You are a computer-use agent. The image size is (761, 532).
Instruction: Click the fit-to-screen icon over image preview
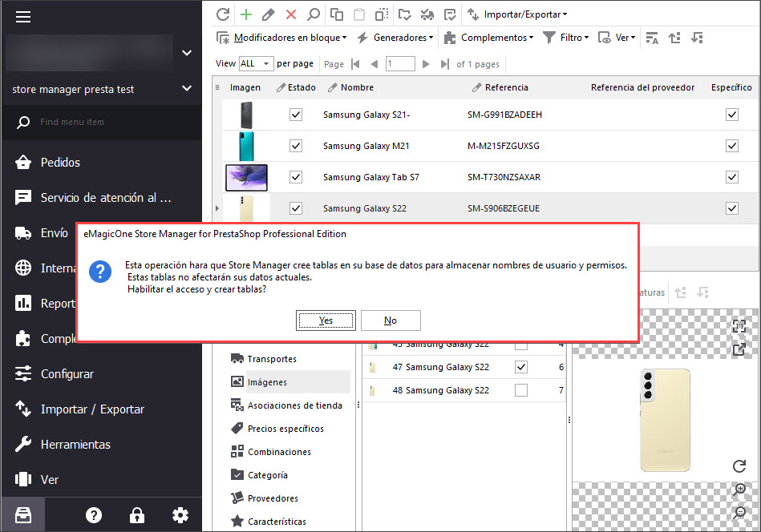(739, 326)
